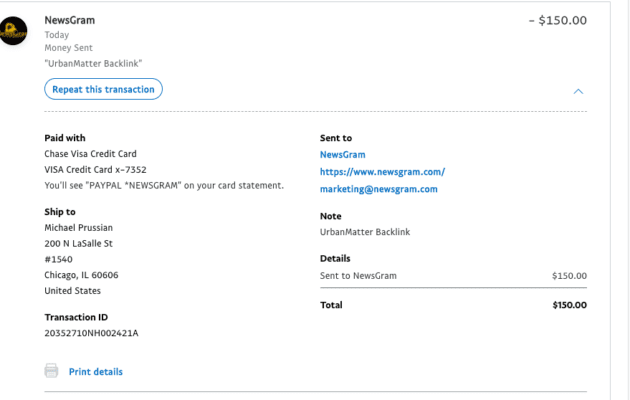Click the transaction ID 20352710NH002421A
Screen dimensions: 630x400
click(91, 332)
